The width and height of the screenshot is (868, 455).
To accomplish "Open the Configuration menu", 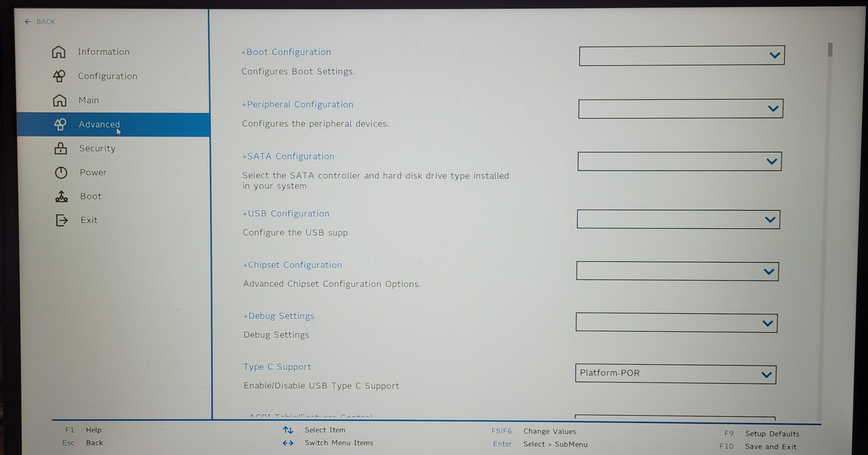I will 107,76.
